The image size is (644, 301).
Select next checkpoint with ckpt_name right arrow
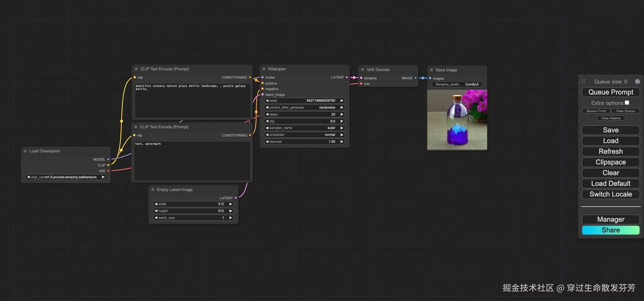coord(103,177)
